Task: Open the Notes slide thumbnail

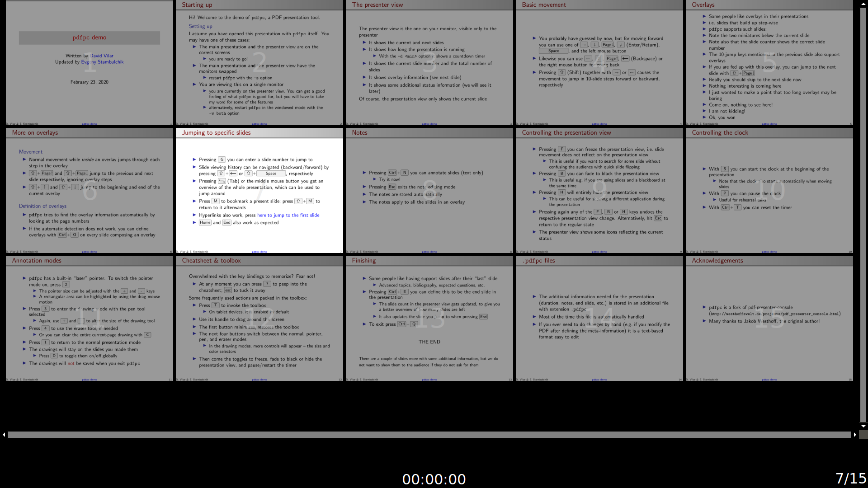Action: (429, 191)
